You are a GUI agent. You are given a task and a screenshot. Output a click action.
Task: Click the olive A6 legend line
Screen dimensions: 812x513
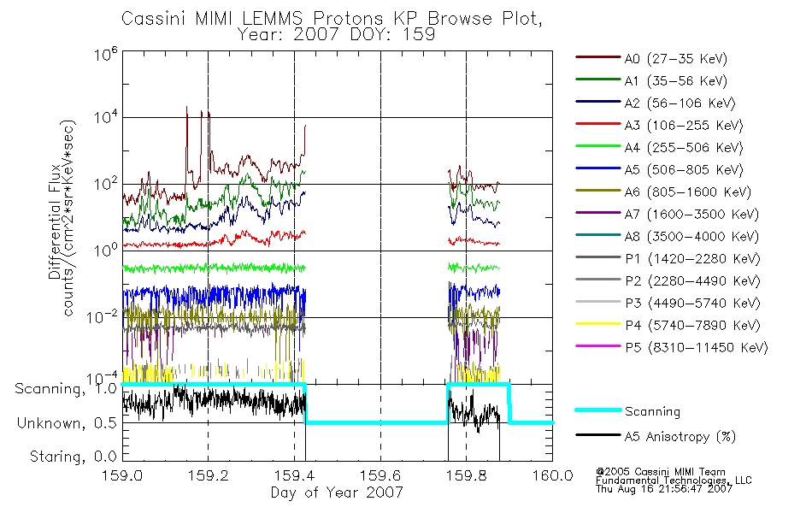[598, 191]
